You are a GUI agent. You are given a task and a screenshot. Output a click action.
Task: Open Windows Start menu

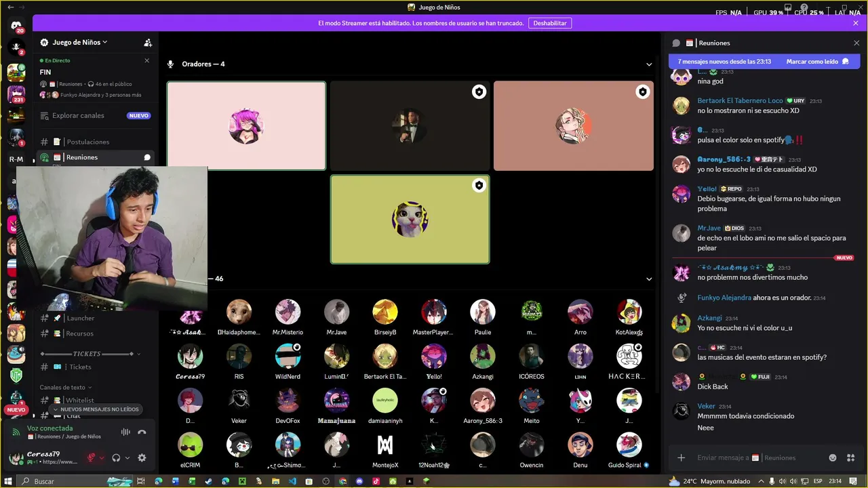point(8,481)
